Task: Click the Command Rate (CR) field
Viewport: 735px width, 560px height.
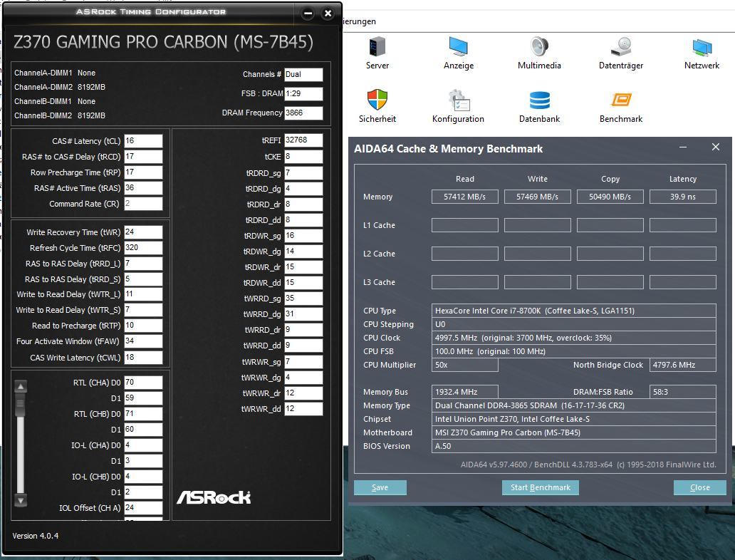Action: coord(143,204)
